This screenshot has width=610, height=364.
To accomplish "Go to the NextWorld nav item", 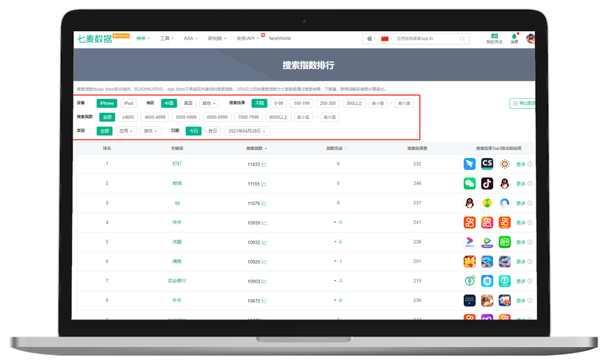I will pyautogui.click(x=280, y=38).
